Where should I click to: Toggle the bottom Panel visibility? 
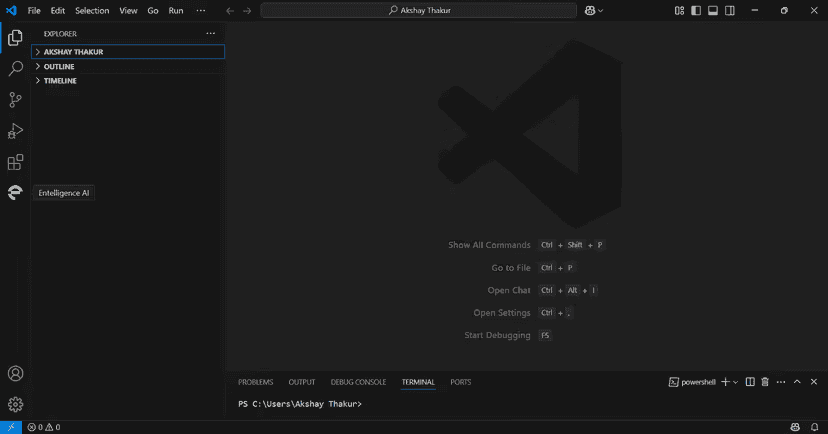pos(713,11)
